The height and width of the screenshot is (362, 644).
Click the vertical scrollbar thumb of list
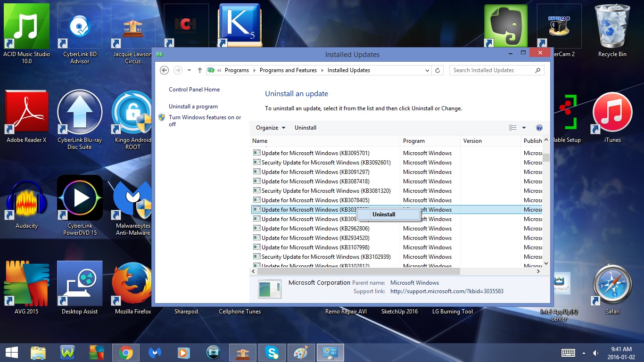coord(546,157)
